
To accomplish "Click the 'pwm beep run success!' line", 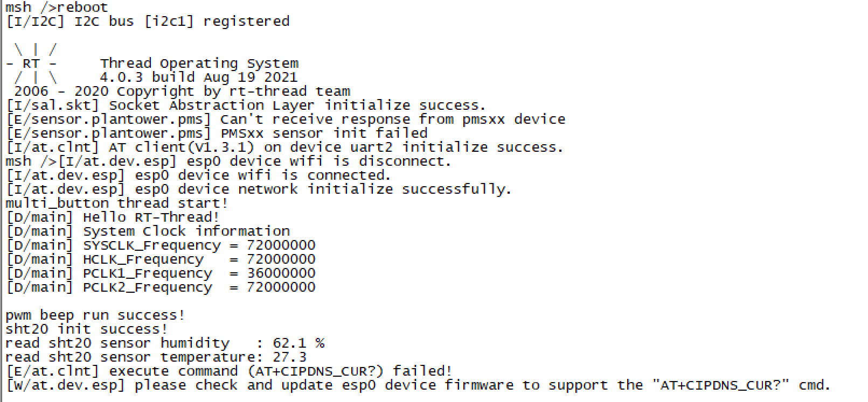I will [x=95, y=315].
